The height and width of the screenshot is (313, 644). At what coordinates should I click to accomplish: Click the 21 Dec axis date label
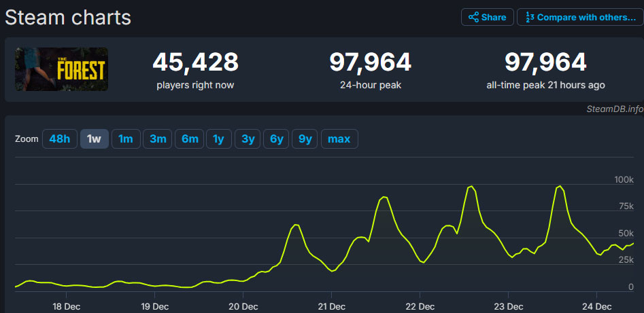[331, 306]
